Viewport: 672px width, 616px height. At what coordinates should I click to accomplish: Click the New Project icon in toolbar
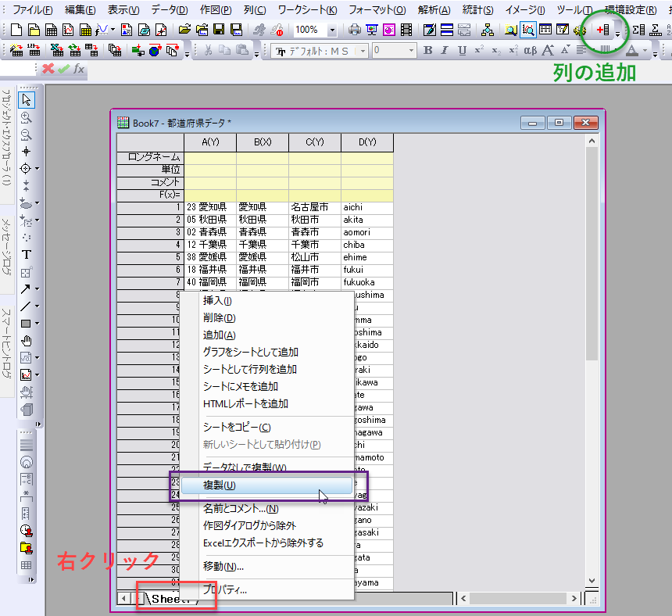(x=16, y=30)
